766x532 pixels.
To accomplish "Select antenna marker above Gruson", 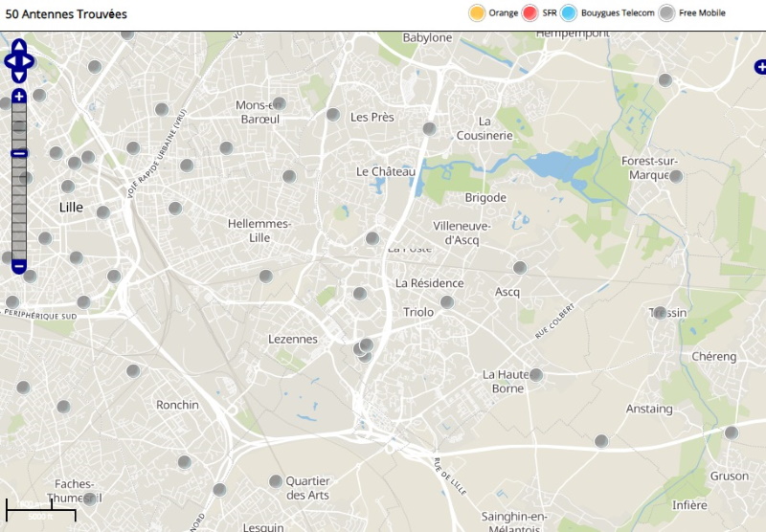I will pos(732,432).
